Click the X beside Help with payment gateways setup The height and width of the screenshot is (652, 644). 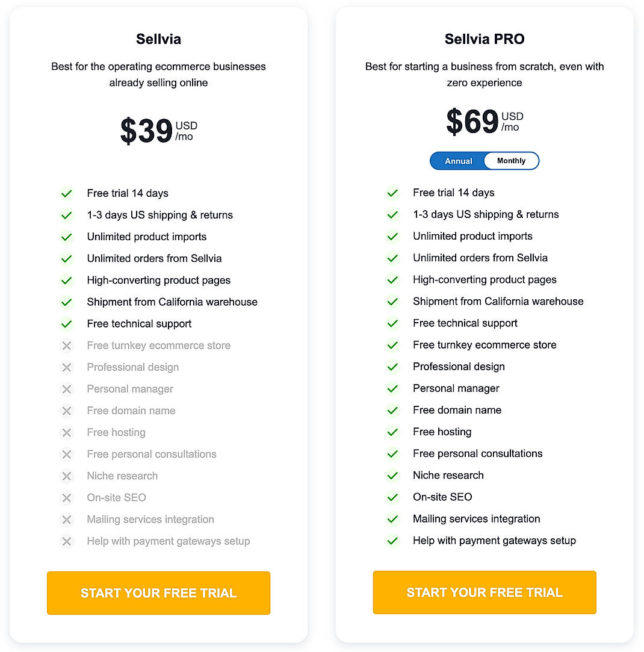(x=67, y=541)
